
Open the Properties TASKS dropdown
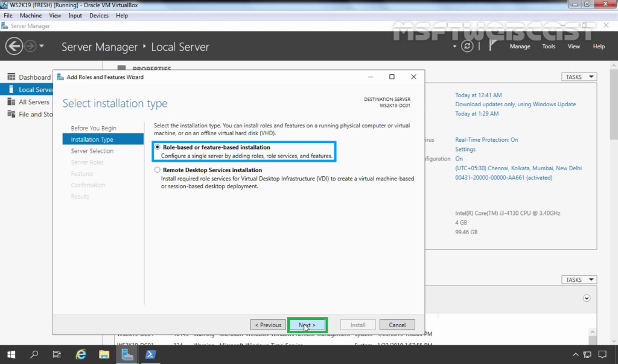(x=579, y=77)
